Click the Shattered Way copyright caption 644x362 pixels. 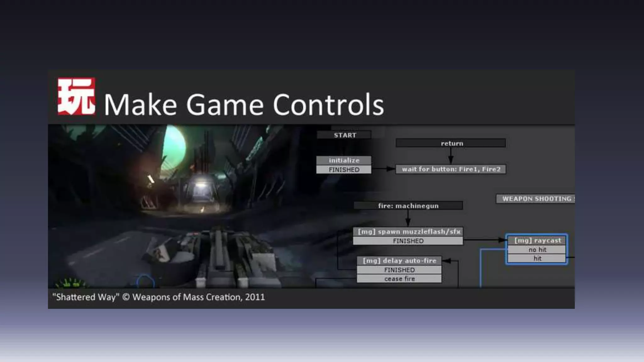tap(158, 297)
